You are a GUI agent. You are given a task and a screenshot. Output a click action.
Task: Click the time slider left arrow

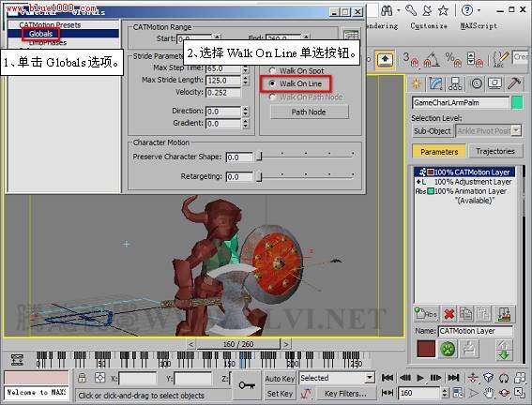pyautogui.click(x=191, y=344)
